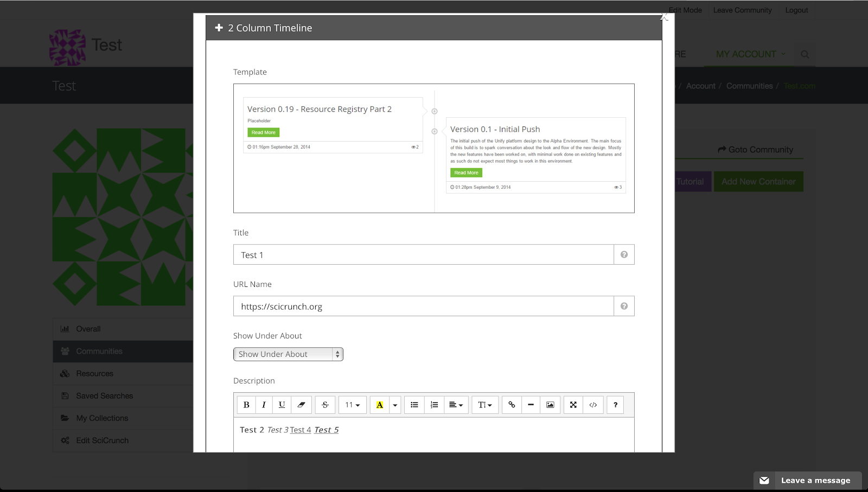Click the plus icon in modal header
Screen dimensions: 868x492
(219, 28)
